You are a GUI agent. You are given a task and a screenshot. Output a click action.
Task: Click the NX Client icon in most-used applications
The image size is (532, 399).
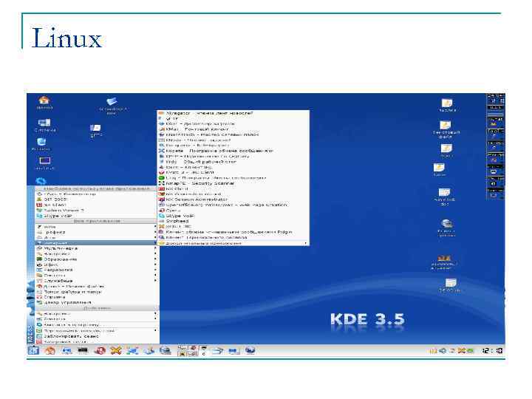[x=39, y=205]
